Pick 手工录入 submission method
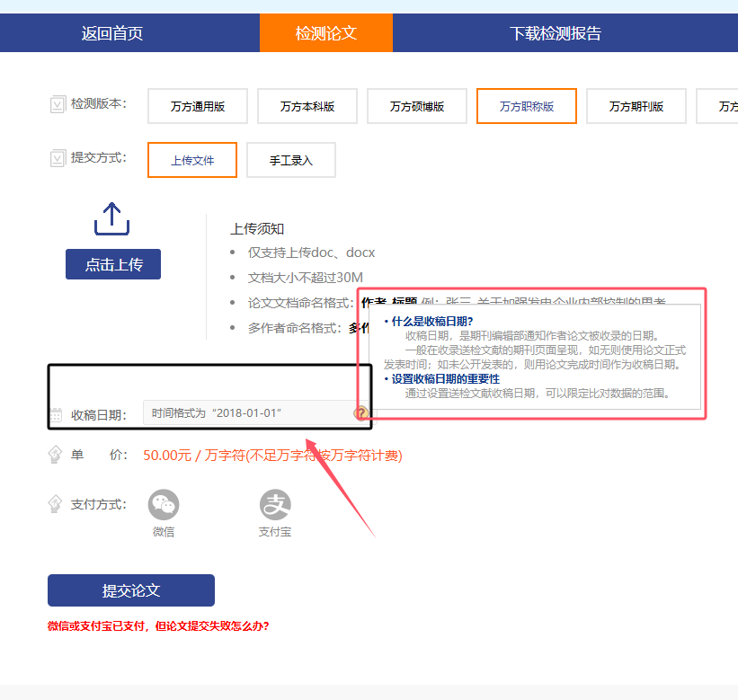738x700 pixels. [x=291, y=160]
